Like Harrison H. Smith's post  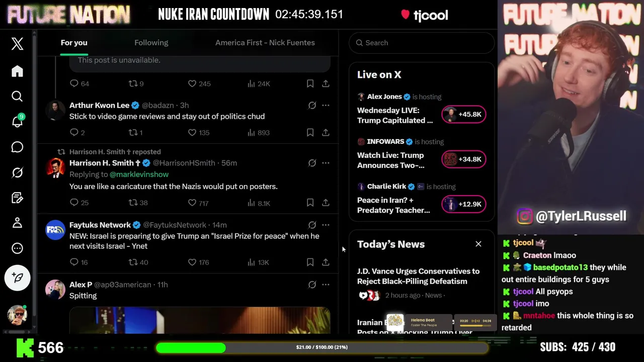[x=198, y=203]
